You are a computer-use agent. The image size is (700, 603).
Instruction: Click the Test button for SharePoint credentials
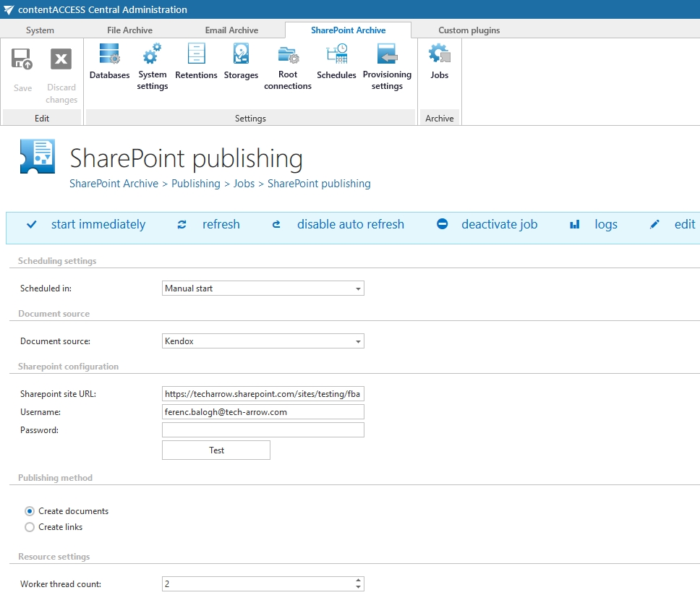point(215,450)
